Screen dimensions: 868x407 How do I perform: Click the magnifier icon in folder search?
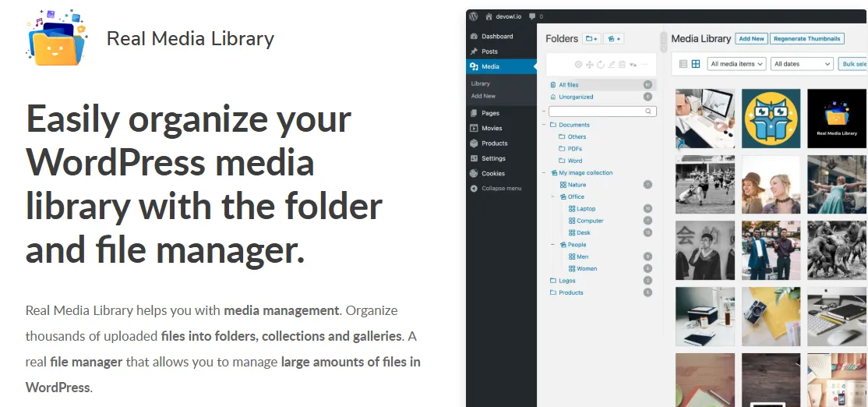click(648, 111)
